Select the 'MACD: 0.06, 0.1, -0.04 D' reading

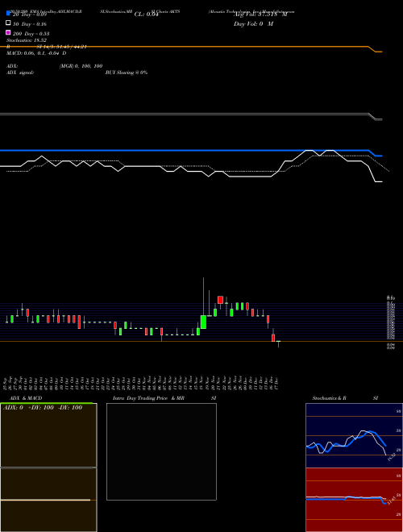(36, 53)
